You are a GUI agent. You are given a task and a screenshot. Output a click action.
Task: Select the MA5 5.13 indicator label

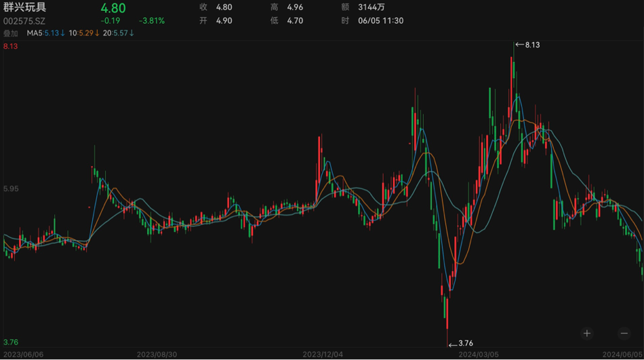tap(45, 33)
